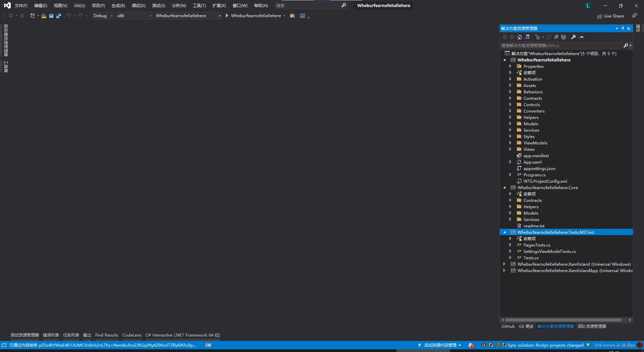Expand the PagesTests.cs node

[511, 245]
